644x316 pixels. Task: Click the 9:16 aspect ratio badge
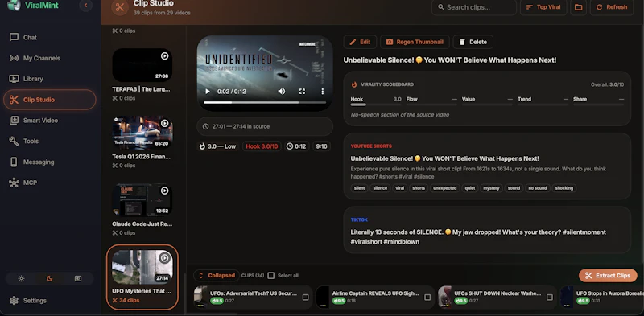[x=321, y=146]
